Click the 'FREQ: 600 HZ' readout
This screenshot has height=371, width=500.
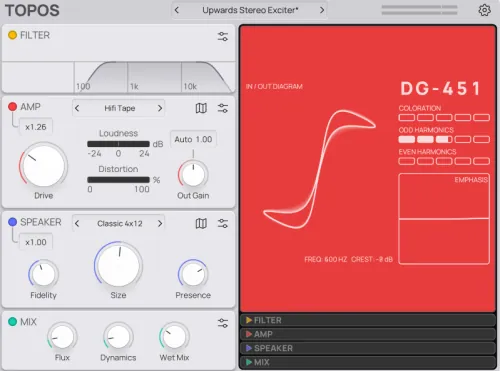pyautogui.click(x=326, y=259)
